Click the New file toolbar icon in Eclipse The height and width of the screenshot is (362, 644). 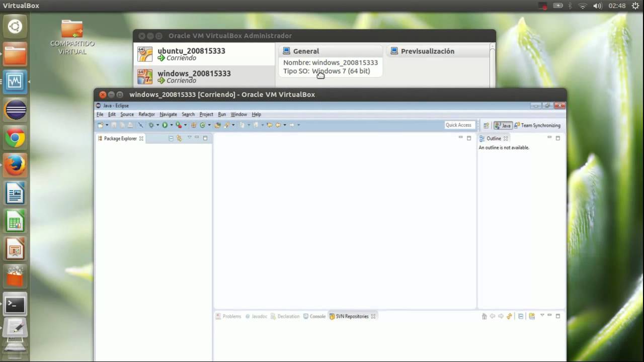click(100, 125)
